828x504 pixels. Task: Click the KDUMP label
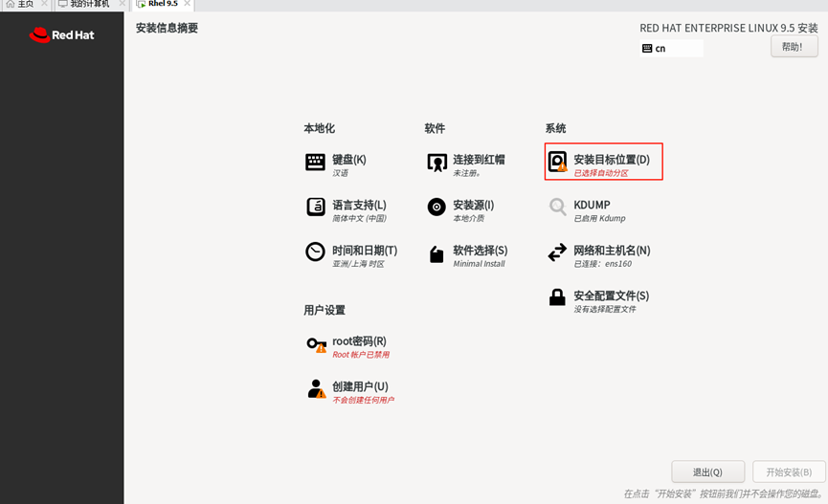(x=592, y=205)
